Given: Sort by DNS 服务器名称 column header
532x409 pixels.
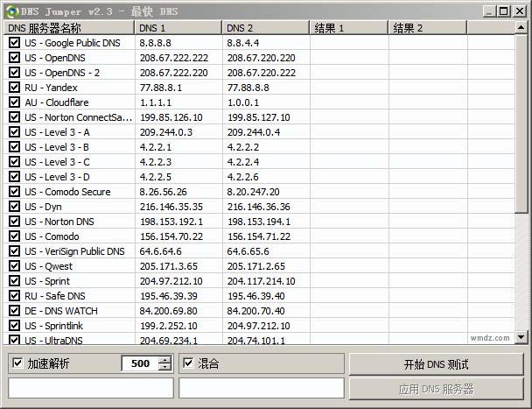Looking at the screenshot, I should [x=68, y=28].
